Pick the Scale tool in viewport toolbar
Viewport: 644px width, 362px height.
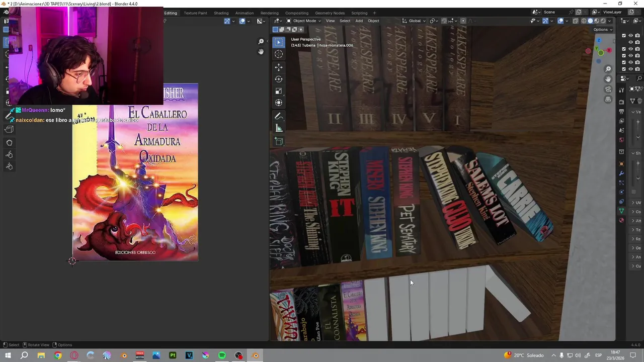(x=279, y=91)
